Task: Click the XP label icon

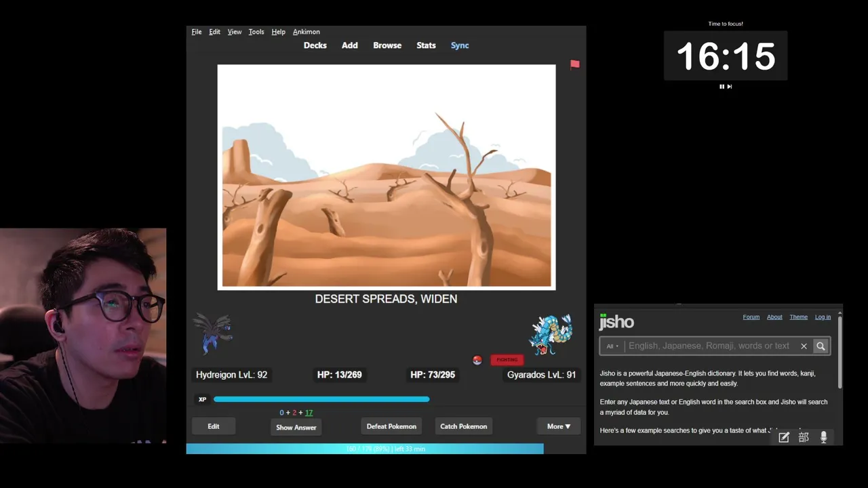Action: [x=202, y=399]
